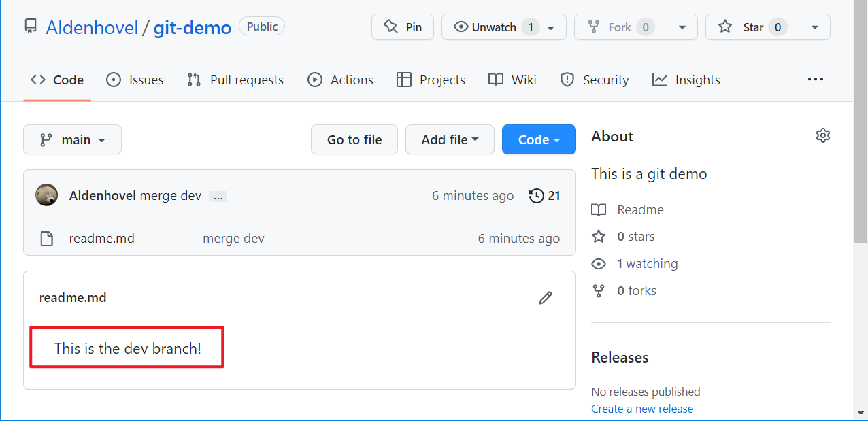Click the Releases heading
The height and width of the screenshot is (421, 868).
point(620,357)
